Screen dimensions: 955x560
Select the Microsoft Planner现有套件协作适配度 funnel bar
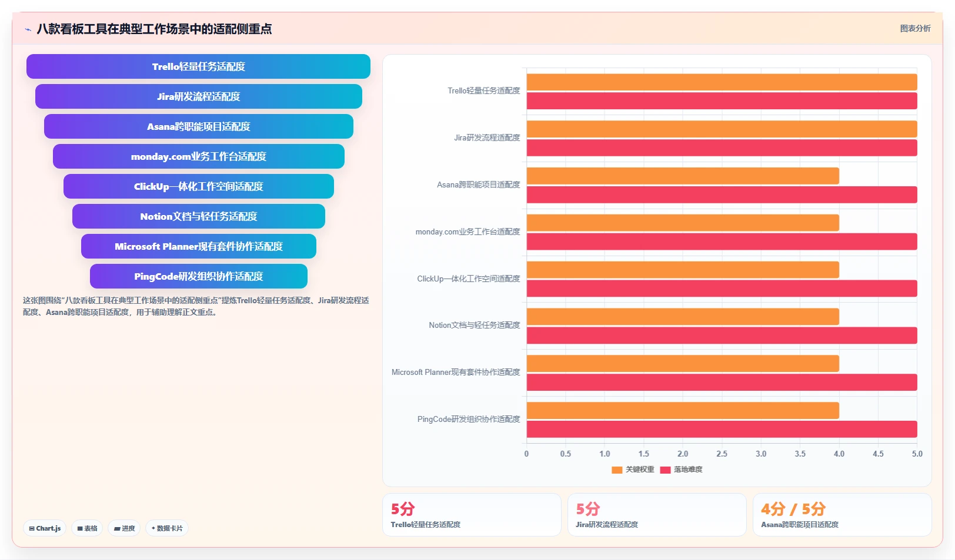198,246
